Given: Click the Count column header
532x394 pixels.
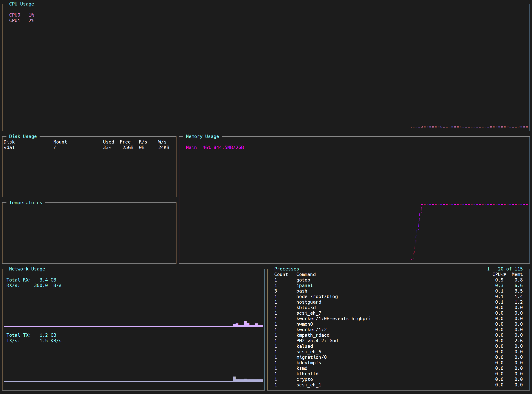Looking at the screenshot, I should pos(281,275).
